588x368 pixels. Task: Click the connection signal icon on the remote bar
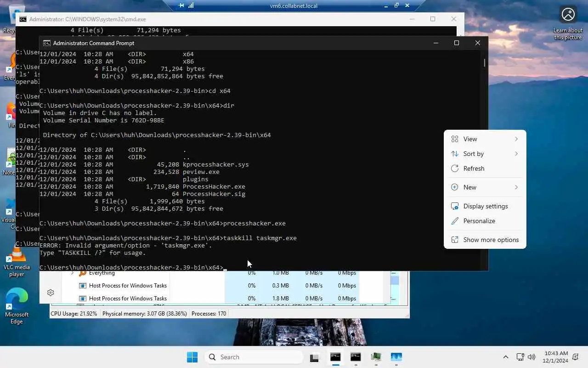click(191, 6)
